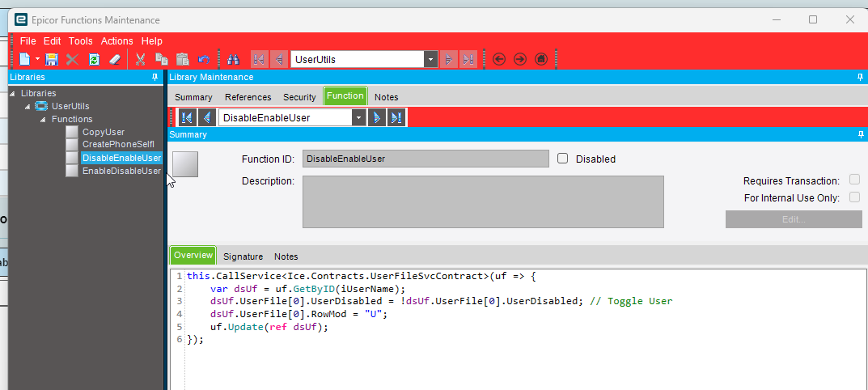Click the Paste clipboard icon
This screenshot has width=868, height=390.
pos(183,59)
